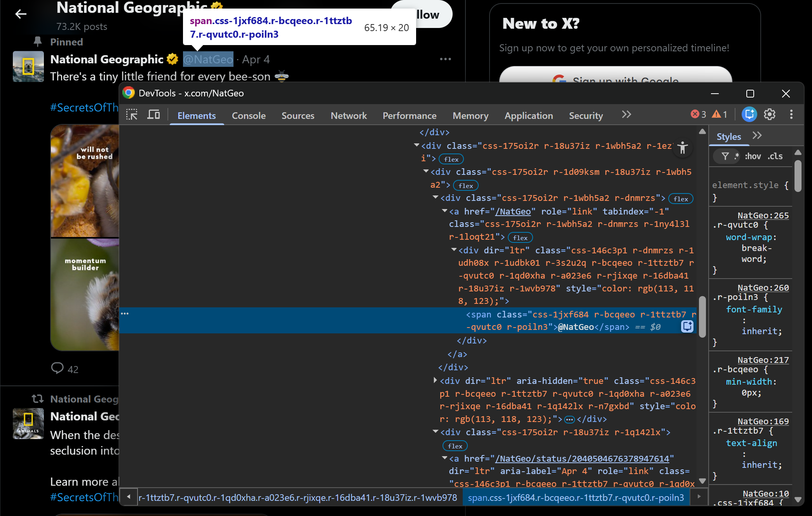Viewport: 812px width, 516px height.
Task: Open the #SecretsOfTh hashtag in pinned tweet
Action: [x=84, y=108]
